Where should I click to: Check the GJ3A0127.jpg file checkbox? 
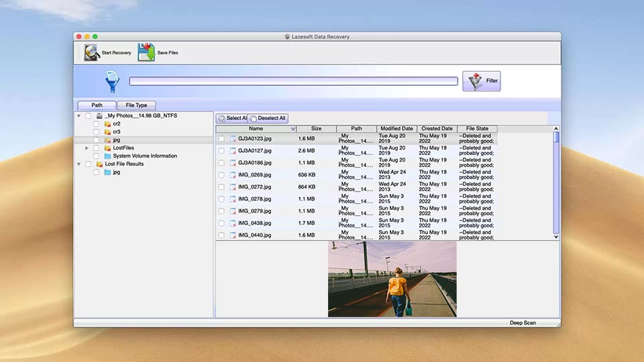(x=221, y=151)
